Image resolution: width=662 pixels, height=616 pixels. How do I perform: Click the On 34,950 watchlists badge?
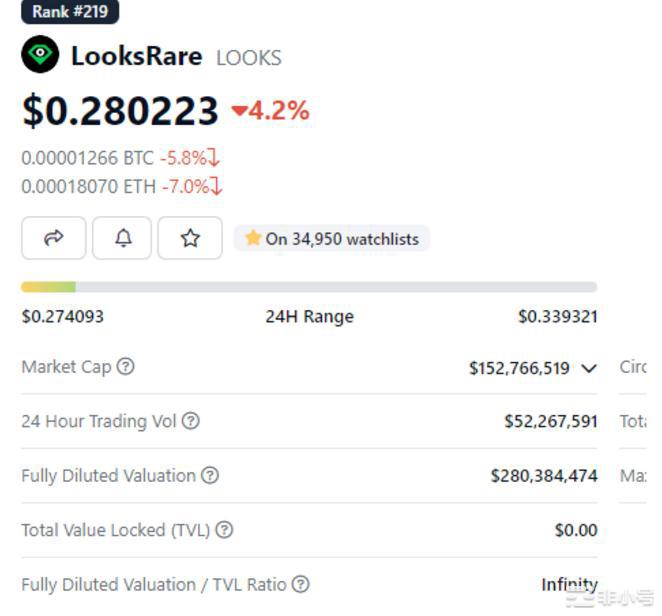pos(332,239)
